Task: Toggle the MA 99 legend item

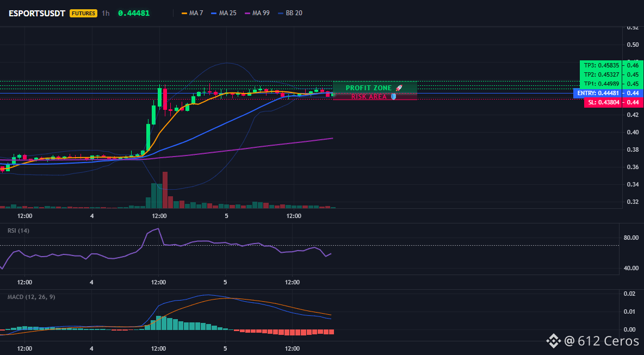Action: coord(256,13)
